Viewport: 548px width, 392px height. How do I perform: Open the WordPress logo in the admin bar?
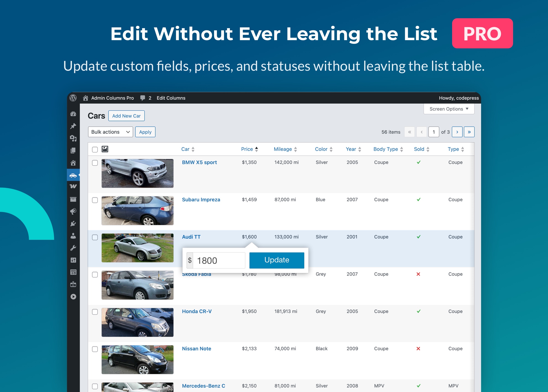pos(73,98)
